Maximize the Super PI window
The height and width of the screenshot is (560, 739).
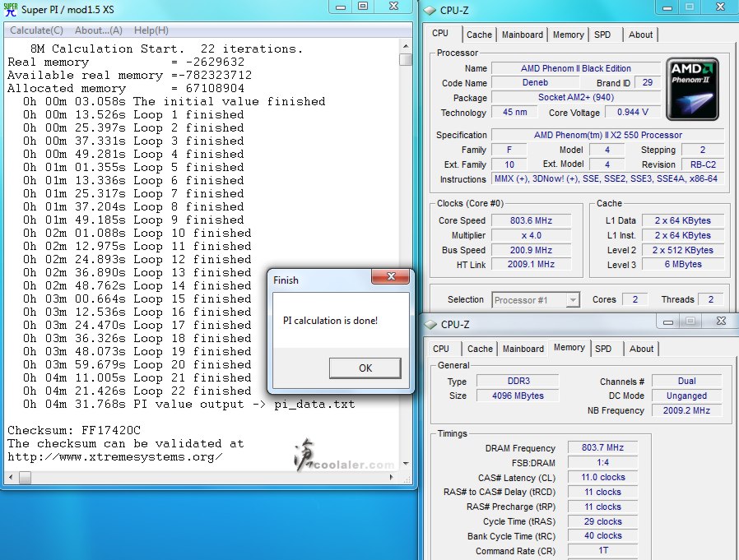click(363, 6)
